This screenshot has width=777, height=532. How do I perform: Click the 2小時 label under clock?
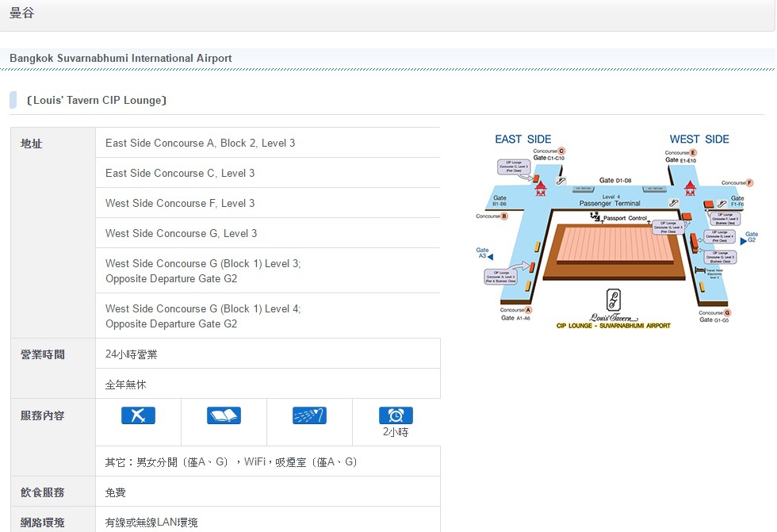point(396,432)
